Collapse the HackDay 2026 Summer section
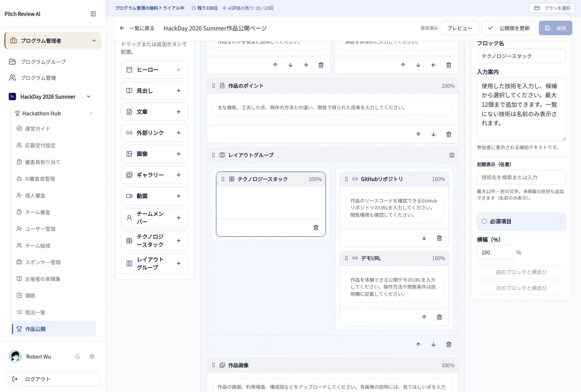The image size is (581, 392). [88, 97]
